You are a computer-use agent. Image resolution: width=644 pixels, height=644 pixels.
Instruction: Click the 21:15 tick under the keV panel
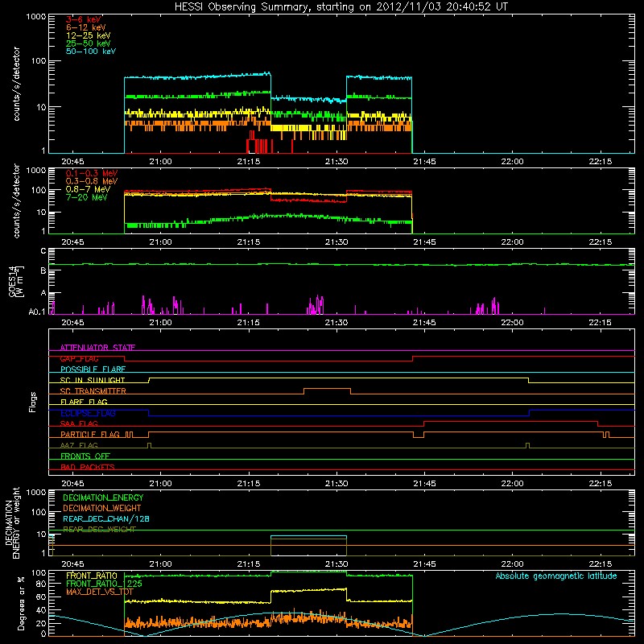pyautogui.click(x=249, y=162)
